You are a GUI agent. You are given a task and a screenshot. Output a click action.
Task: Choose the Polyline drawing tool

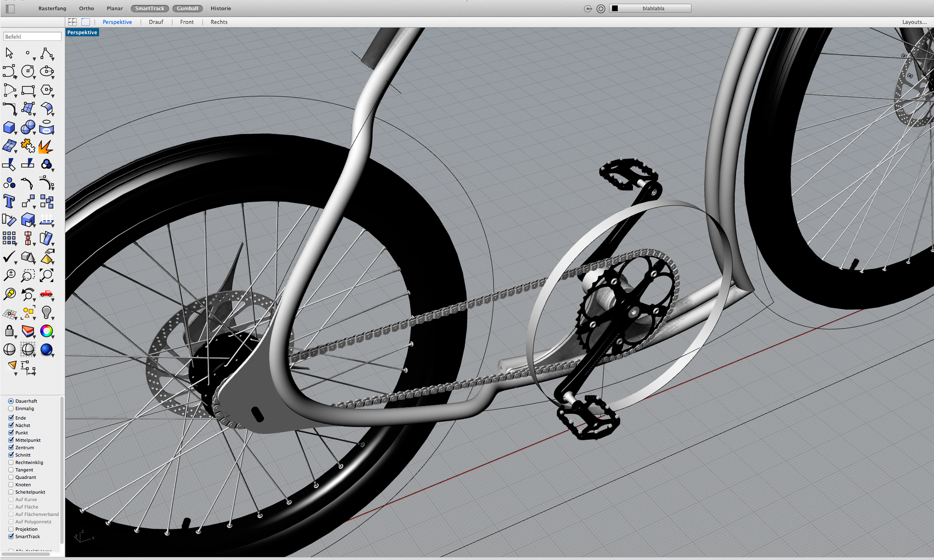(x=46, y=53)
